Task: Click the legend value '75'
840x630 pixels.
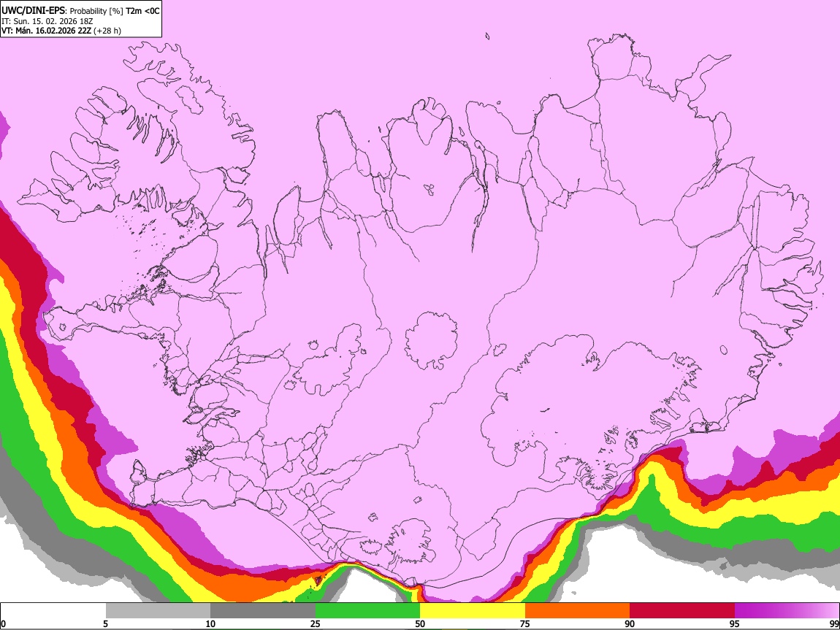Action: 525,623
